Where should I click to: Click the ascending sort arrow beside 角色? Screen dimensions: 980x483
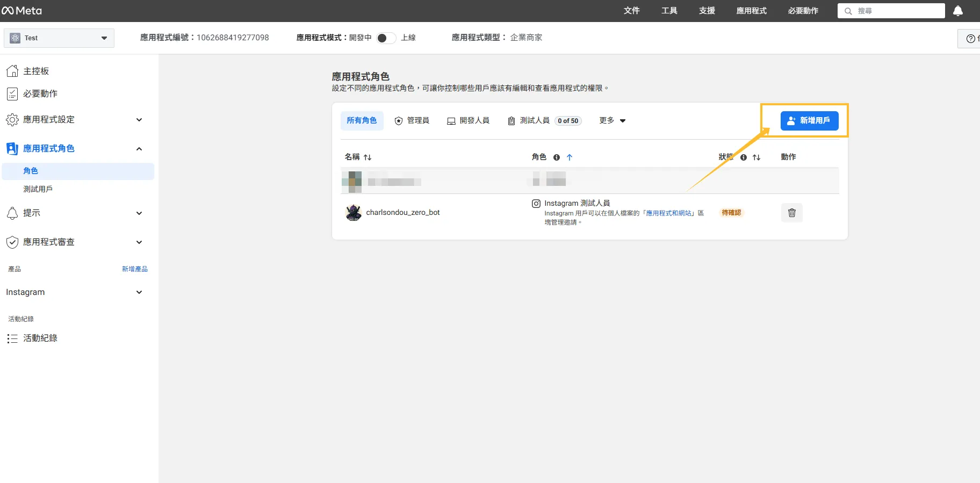pos(570,157)
